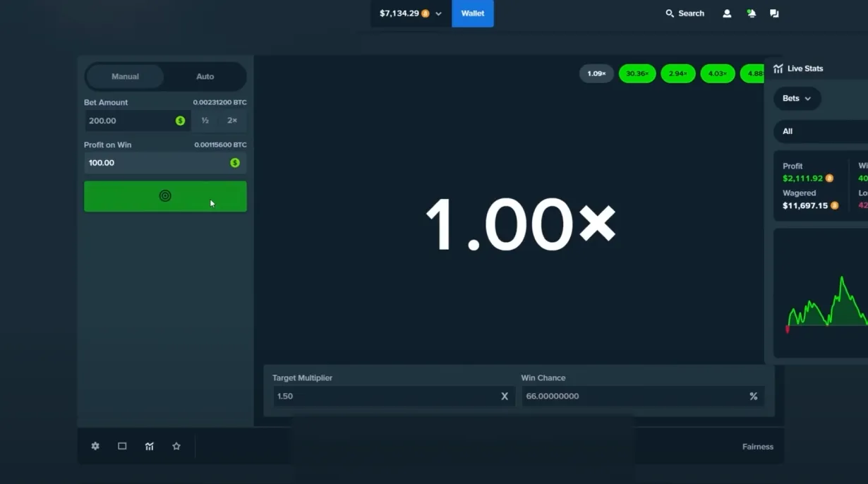Click the Live Stats chart icon header

pyautogui.click(x=778, y=68)
